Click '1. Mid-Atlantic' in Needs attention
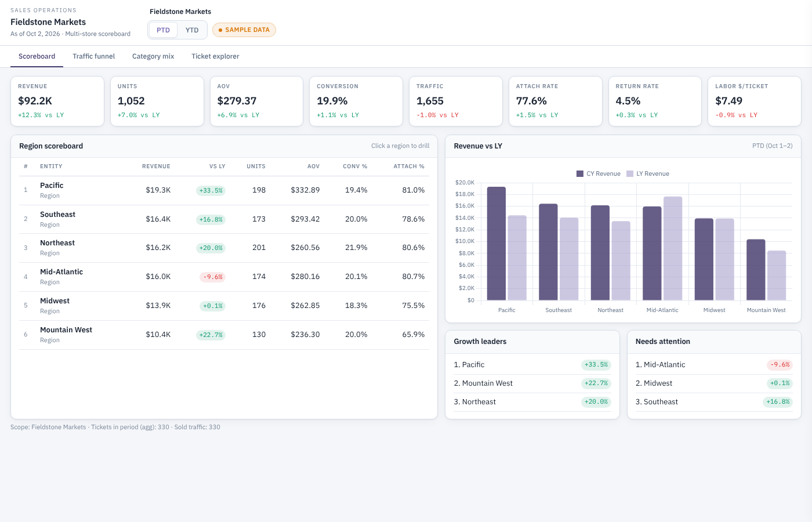Image resolution: width=812 pixels, height=522 pixels. coord(661,365)
